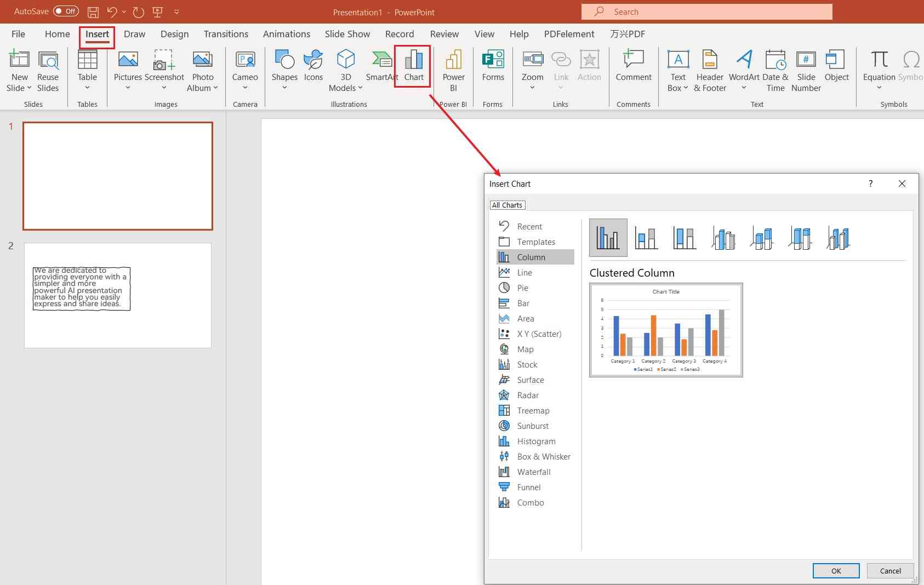Click the SmartArt icon
Viewport: 924px width, 585px height.
(381, 60)
